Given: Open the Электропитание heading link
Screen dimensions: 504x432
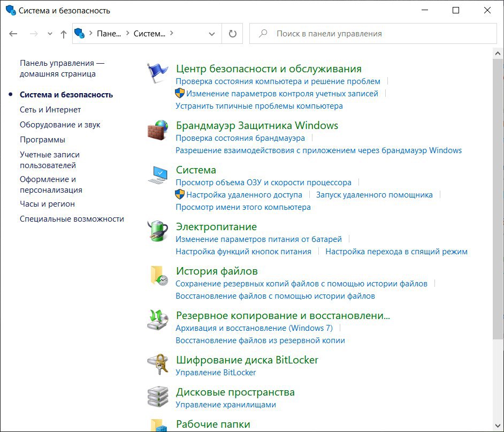Looking at the screenshot, I should pos(216,227).
